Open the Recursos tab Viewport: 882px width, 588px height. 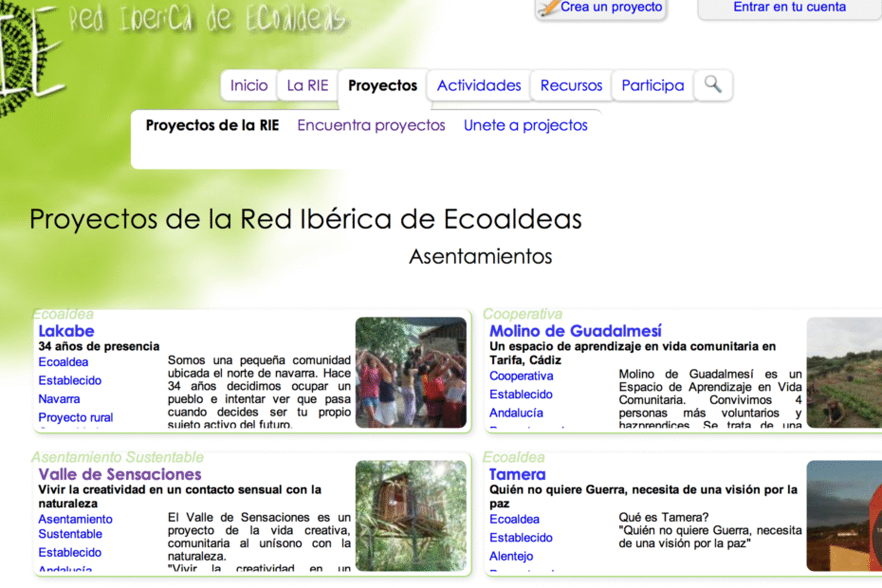point(571,85)
